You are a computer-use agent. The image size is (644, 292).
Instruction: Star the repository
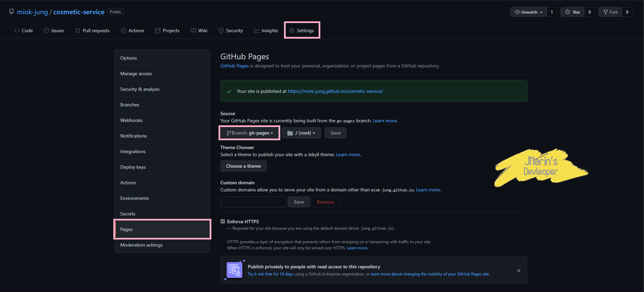pos(572,12)
